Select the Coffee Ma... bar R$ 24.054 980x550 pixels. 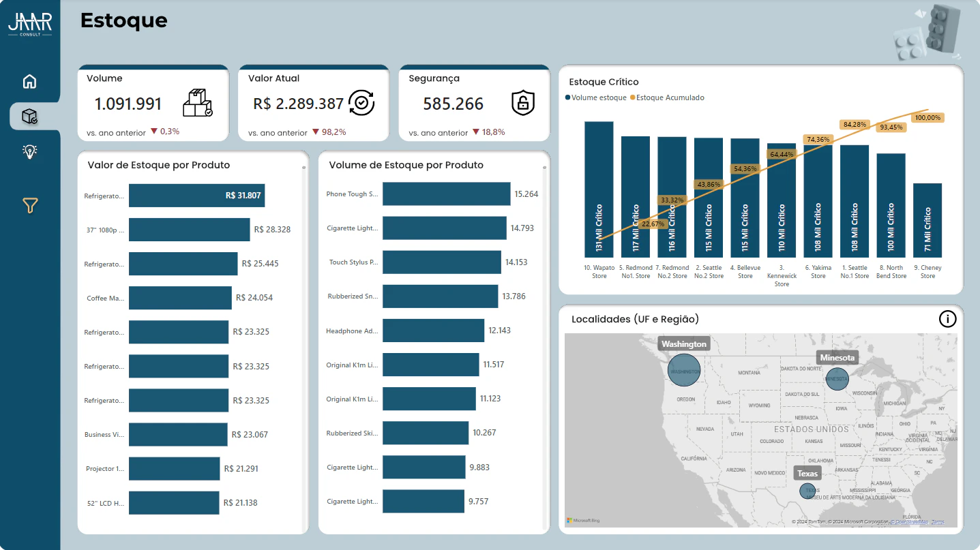180,298
